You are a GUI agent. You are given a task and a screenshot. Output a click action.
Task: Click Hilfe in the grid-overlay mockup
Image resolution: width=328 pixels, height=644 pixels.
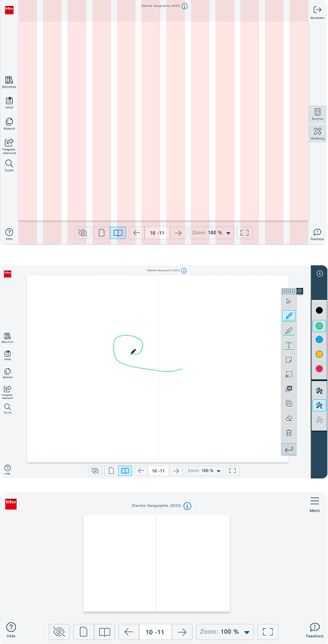(9, 234)
